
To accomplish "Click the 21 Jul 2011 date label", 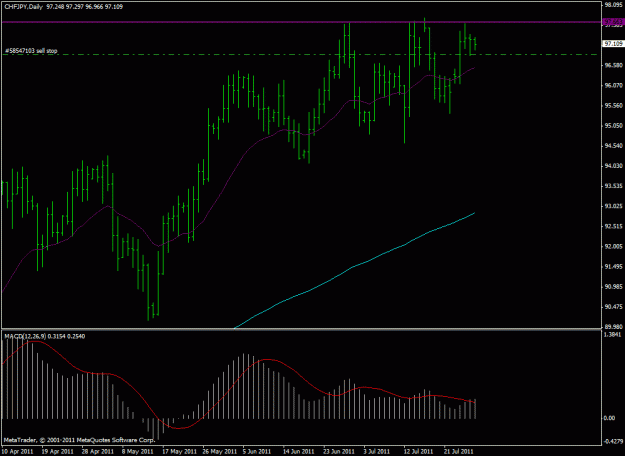I will click(x=458, y=451).
